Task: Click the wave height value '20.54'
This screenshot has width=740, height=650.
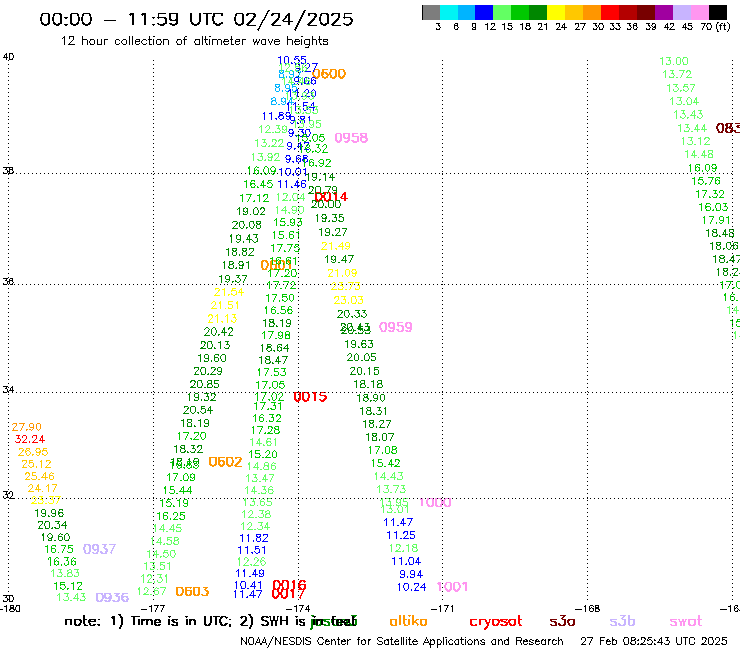Action: tap(198, 410)
